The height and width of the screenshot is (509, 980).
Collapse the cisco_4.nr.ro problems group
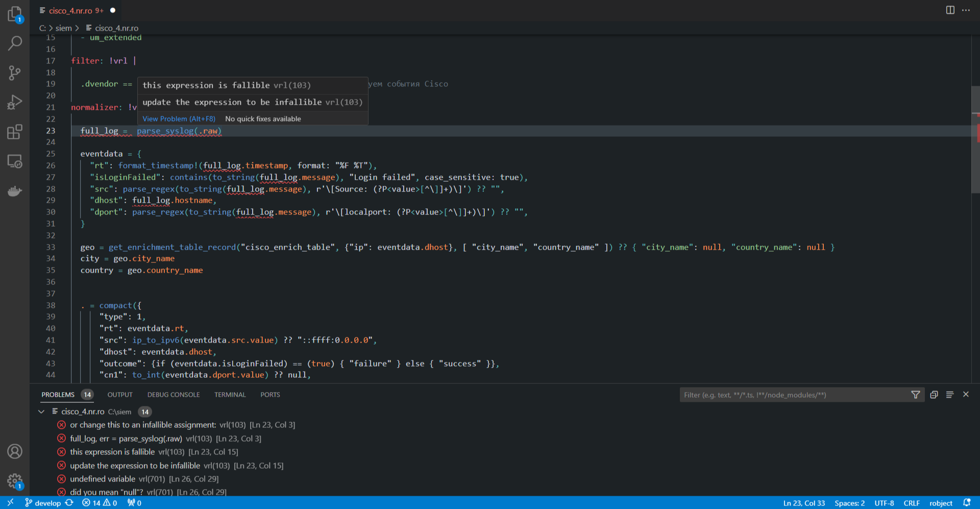[x=41, y=411]
